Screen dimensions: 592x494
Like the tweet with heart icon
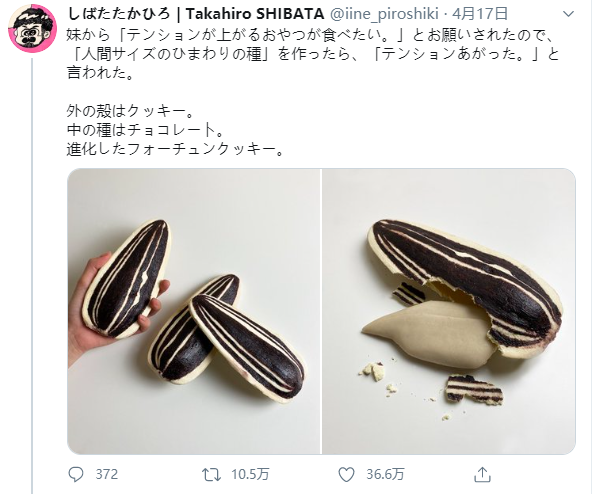(346, 474)
